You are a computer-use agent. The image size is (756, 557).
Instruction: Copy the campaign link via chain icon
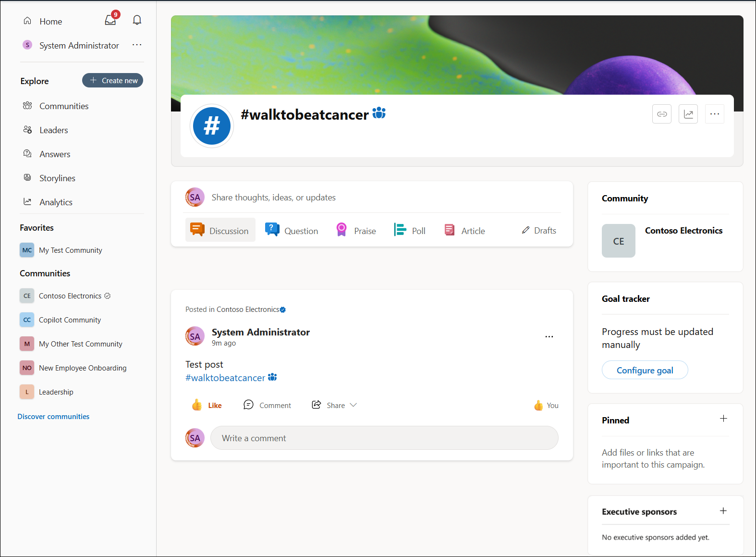(x=661, y=114)
